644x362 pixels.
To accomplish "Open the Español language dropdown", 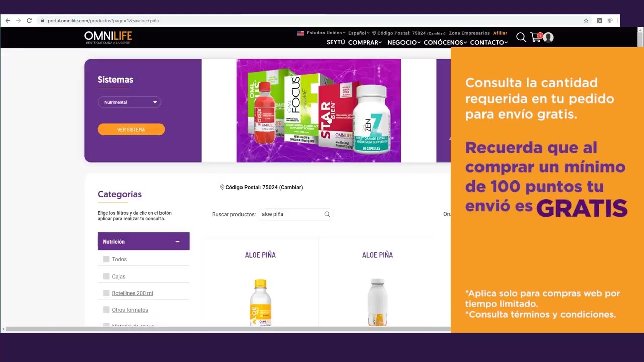I will (x=359, y=33).
